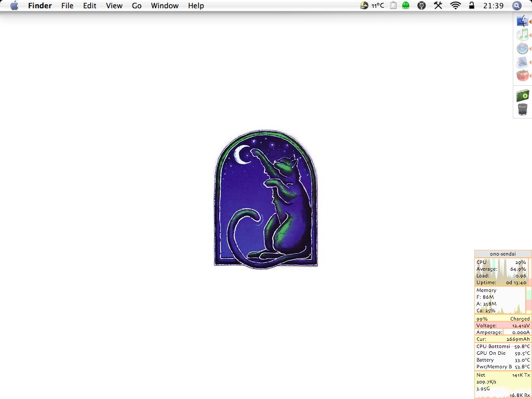Viewport: 532px width, 399px height.
Task: Open the Go menu
Action: tap(137, 6)
